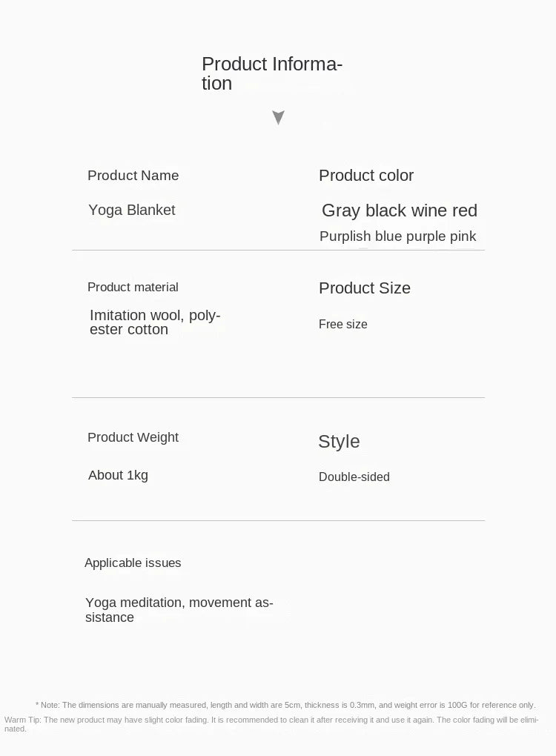The height and width of the screenshot is (756, 556).
Task: Click the Gray black wine red text
Action: (400, 210)
